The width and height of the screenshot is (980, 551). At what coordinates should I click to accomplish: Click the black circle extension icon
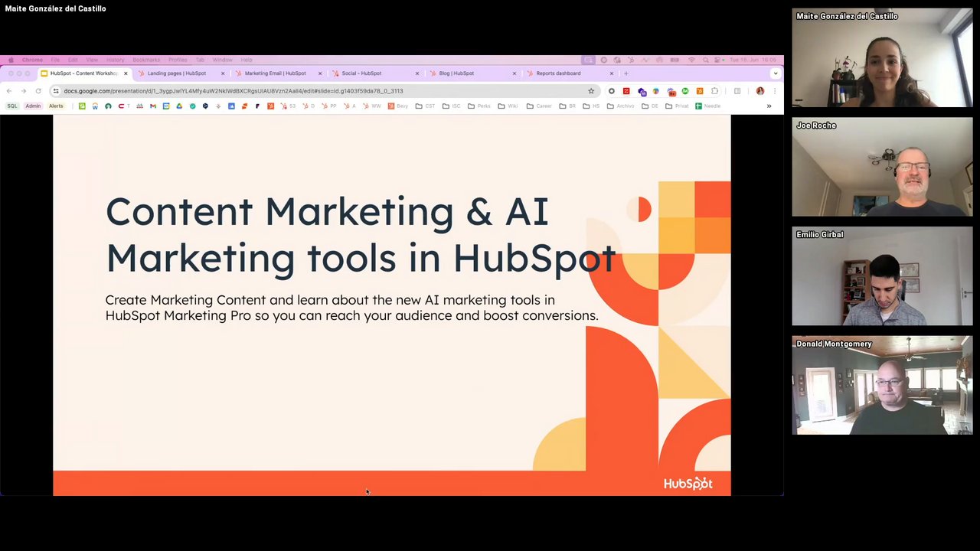[611, 91]
